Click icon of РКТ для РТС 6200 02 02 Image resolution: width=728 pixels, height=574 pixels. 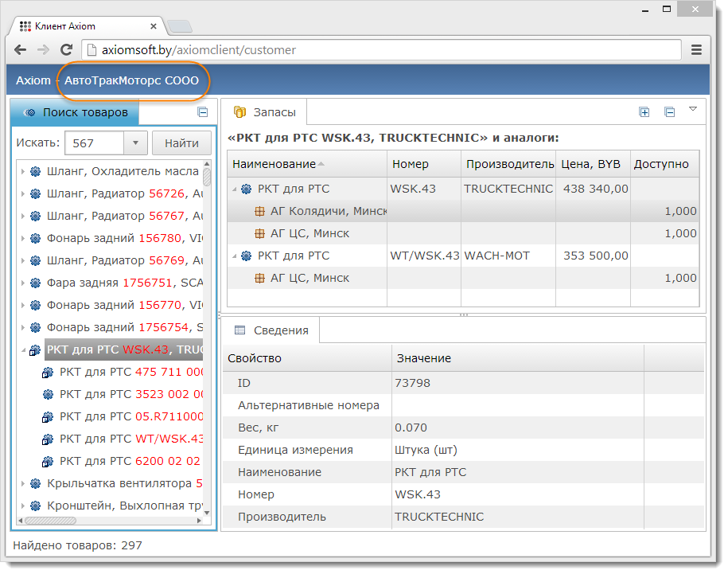pos(48,462)
